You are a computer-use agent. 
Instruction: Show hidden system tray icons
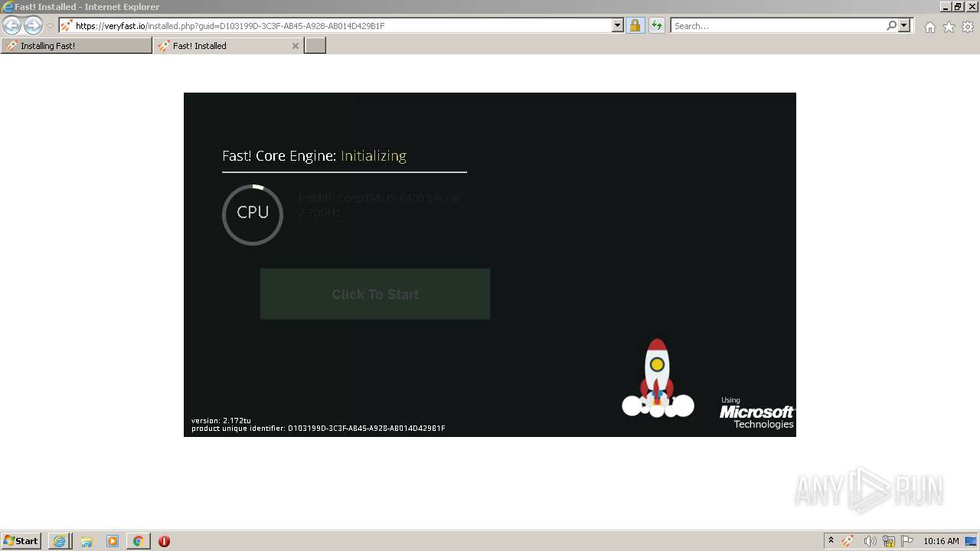(831, 541)
